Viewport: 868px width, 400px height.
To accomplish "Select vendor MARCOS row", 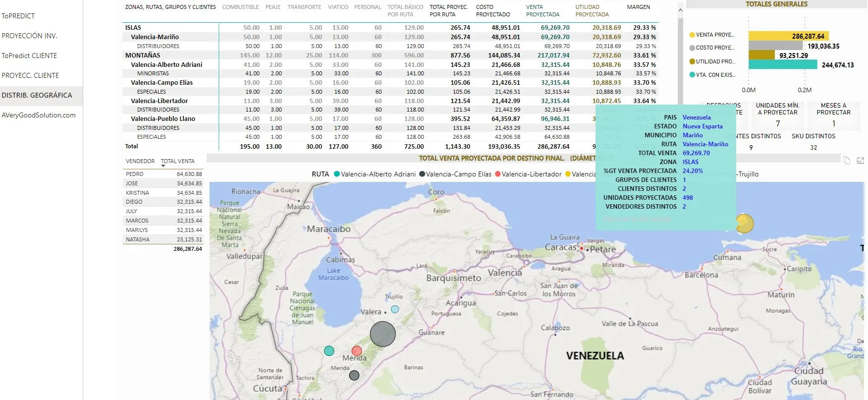I will pos(163,221).
